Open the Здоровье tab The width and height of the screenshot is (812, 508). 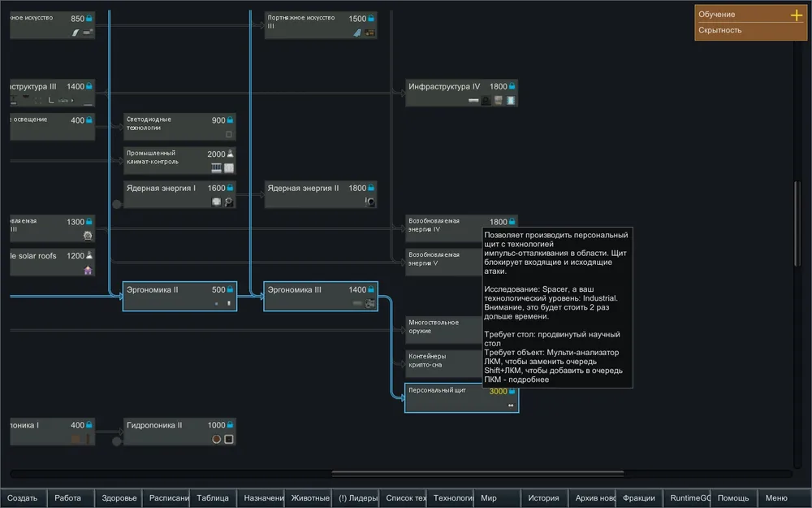pyautogui.click(x=119, y=498)
